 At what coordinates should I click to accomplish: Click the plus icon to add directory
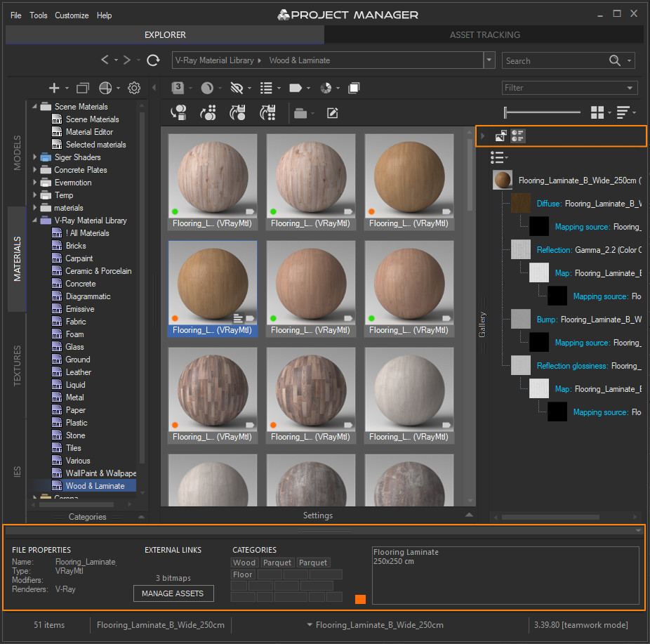54,88
